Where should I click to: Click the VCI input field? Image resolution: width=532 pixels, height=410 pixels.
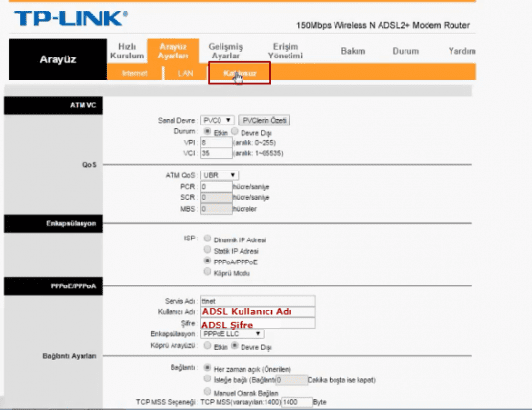217,153
